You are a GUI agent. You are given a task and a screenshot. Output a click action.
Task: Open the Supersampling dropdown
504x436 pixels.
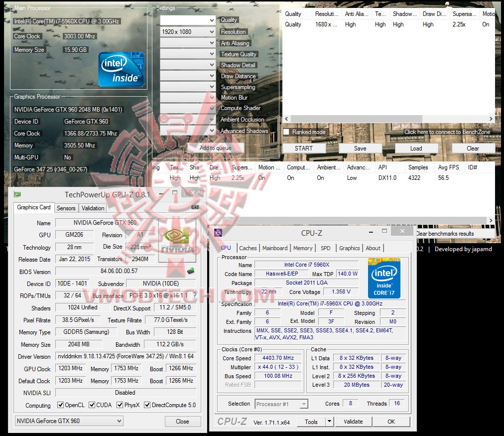[188, 87]
